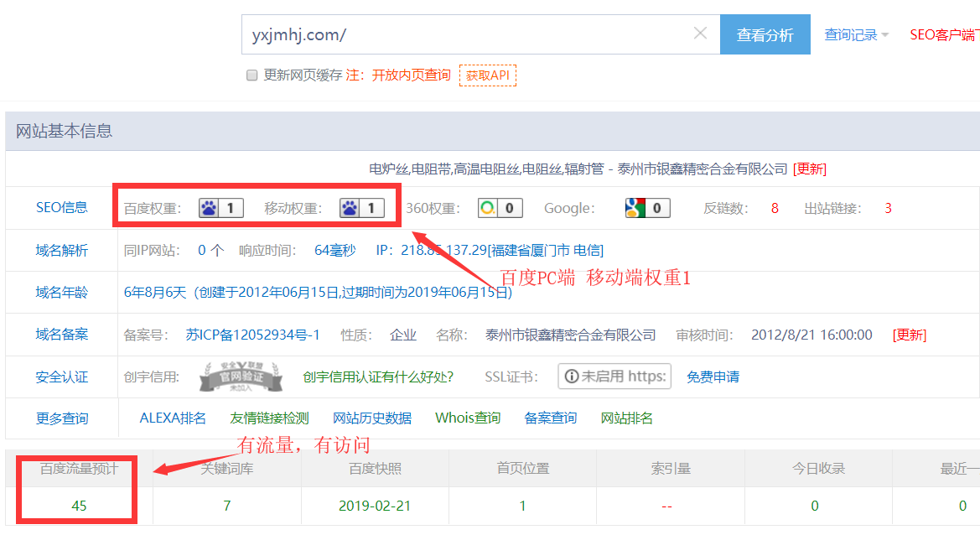Click the 企业 nature value
980x535 pixels.
coord(403,335)
